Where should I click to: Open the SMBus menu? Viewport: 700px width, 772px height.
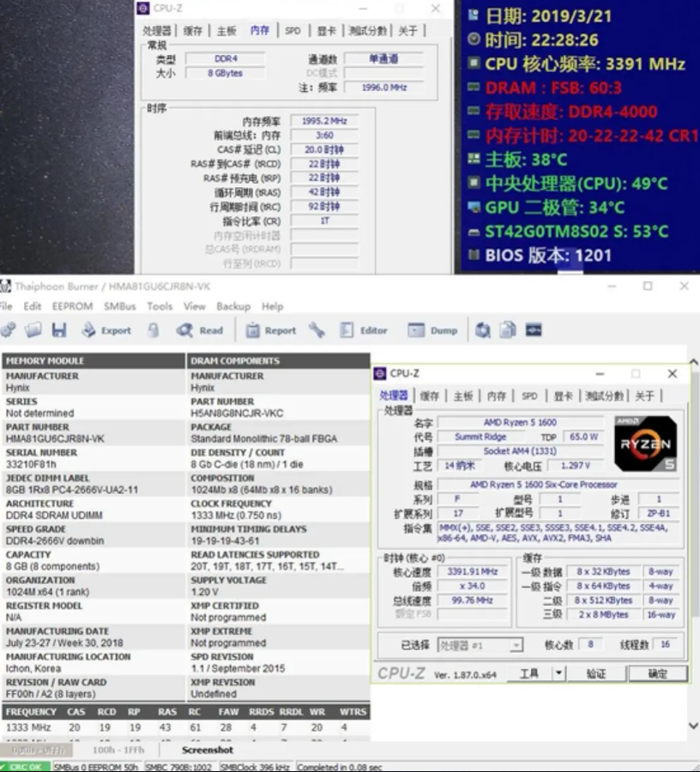point(119,306)
